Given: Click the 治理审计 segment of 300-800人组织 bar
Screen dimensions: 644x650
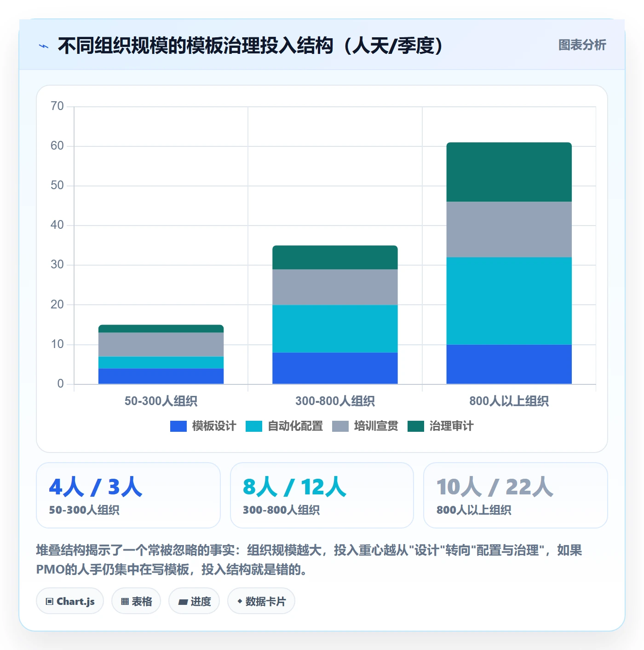Looking at the screenshot, I should point(335,257).
